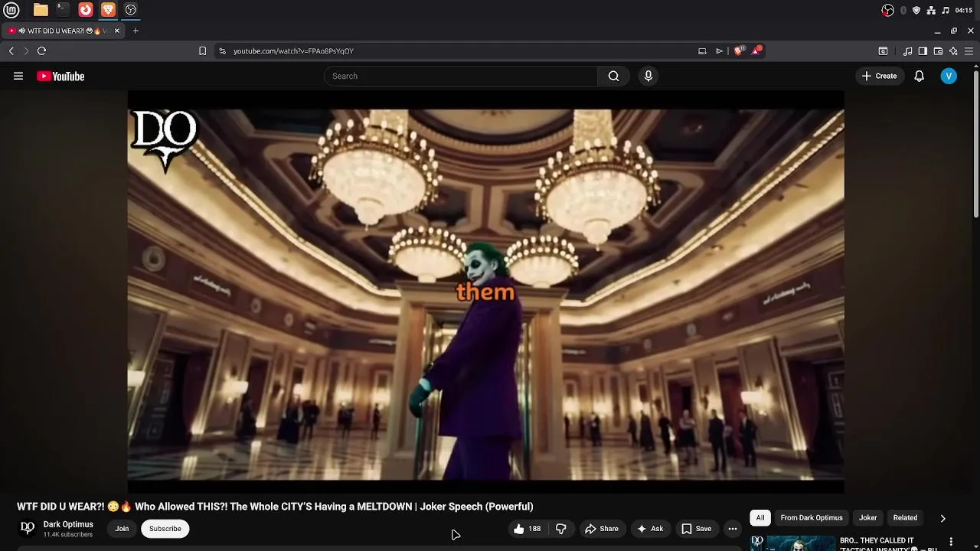Toggle the browser sidebar panel
The image size is (980, 551).
tap(923, 51)
